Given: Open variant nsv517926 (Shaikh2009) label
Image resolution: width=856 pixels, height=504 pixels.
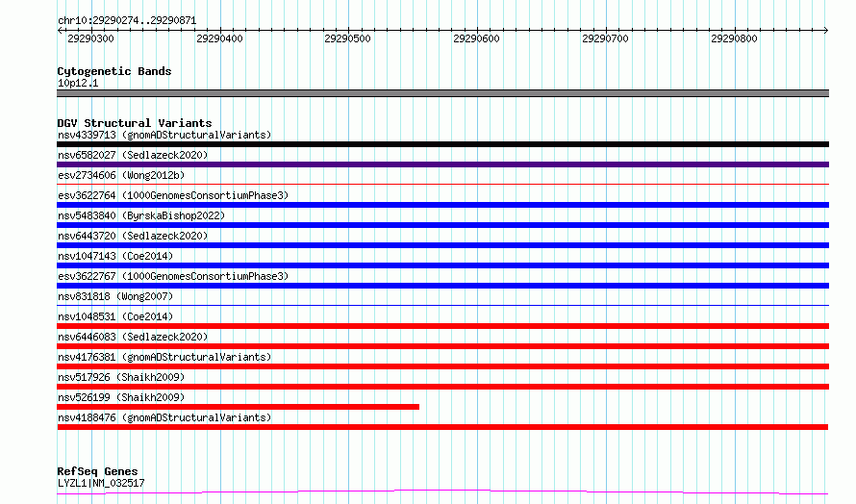Looking at the screenshot, I should pyautogui.click(x=121, y=377).
